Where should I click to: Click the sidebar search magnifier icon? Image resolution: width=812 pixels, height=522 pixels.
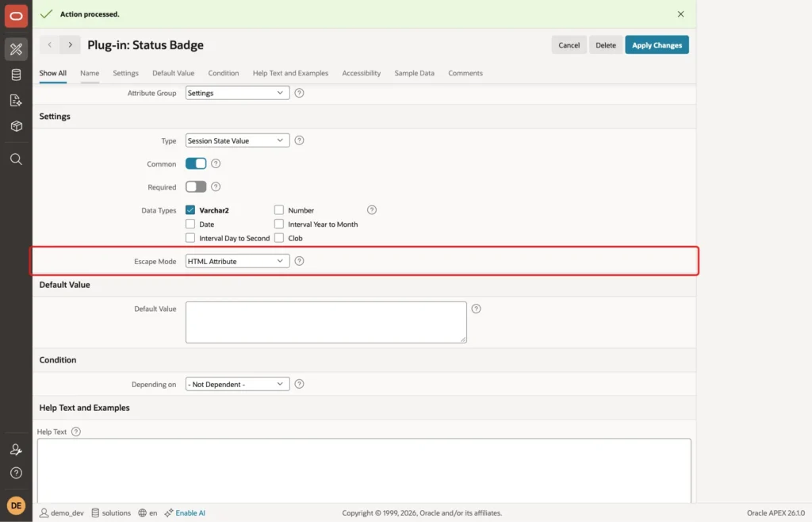(x=16, y=159)
